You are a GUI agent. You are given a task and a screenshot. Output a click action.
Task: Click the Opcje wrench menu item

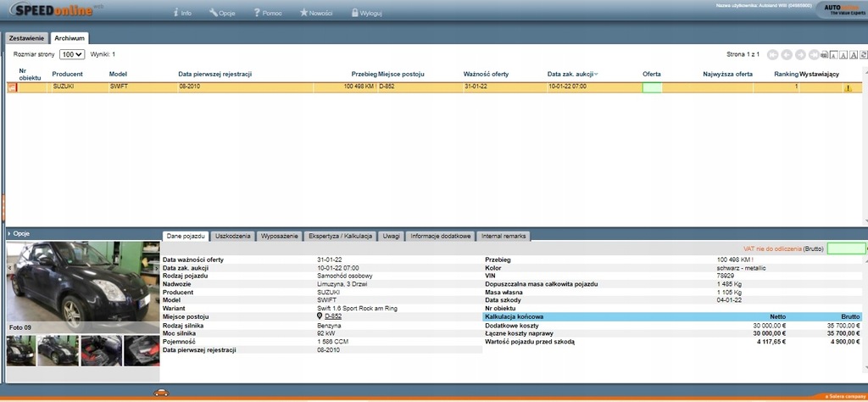[222, 14]
